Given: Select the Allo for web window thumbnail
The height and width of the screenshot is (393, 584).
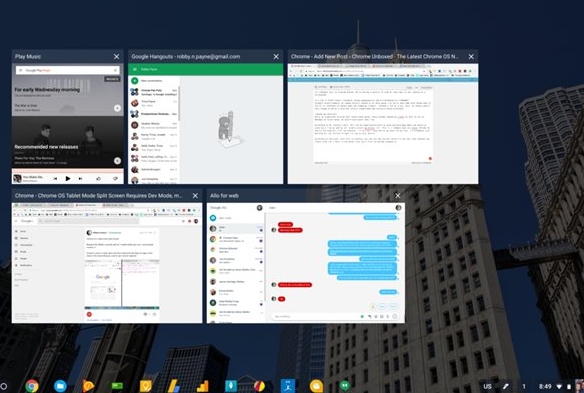Looking at the screenshot, I should click(x=306, y=263).
